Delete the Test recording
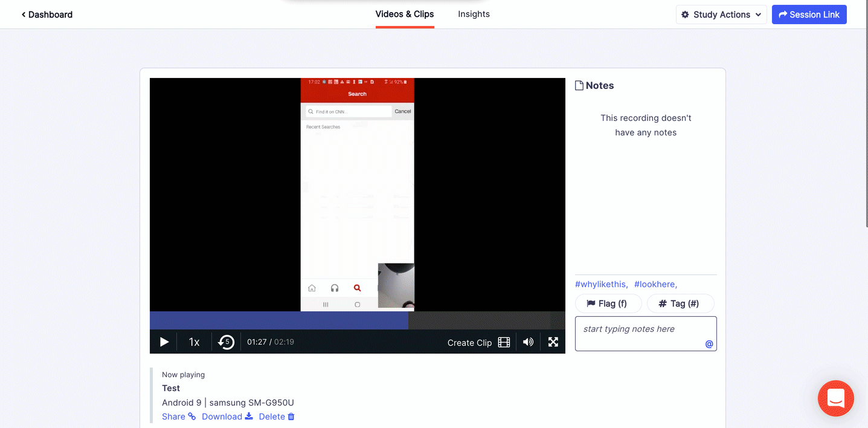Image resolution: width=868 pixels, height=428 pixels. click(277, 417)
